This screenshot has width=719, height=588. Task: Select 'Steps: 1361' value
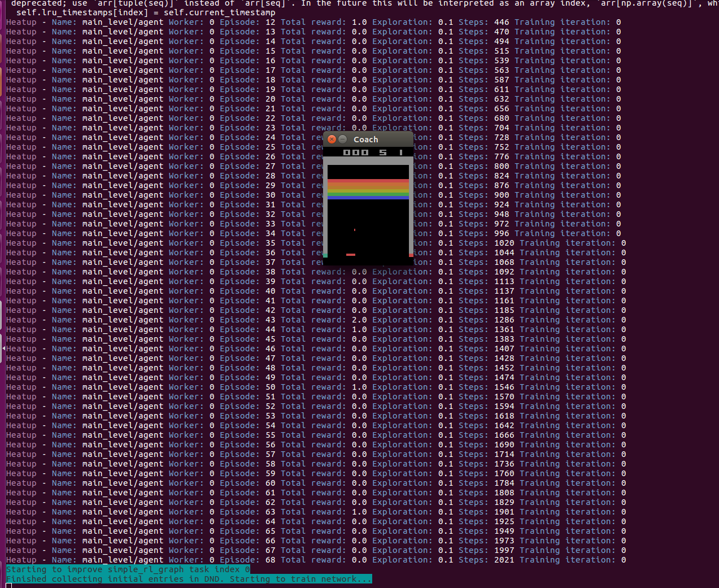486,329
